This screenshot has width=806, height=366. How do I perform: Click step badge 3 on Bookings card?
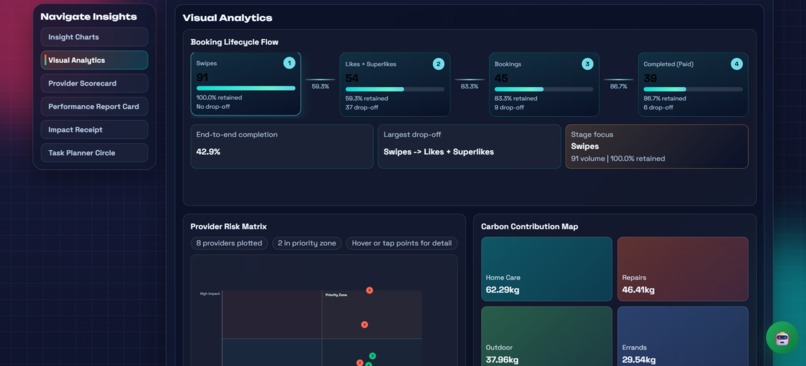click(588, 64)
